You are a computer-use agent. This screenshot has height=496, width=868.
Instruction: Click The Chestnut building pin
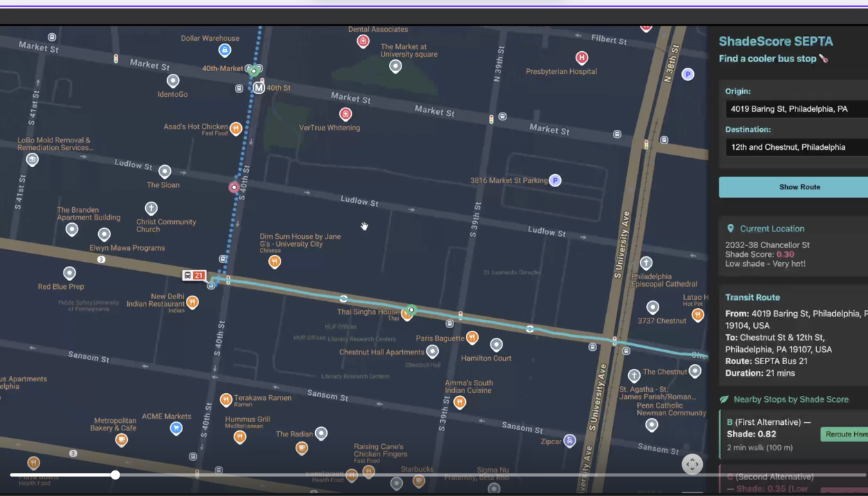click(x=695, y=372)
